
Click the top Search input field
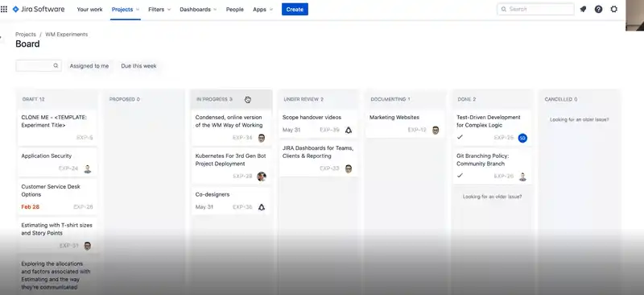coord(535,9)
